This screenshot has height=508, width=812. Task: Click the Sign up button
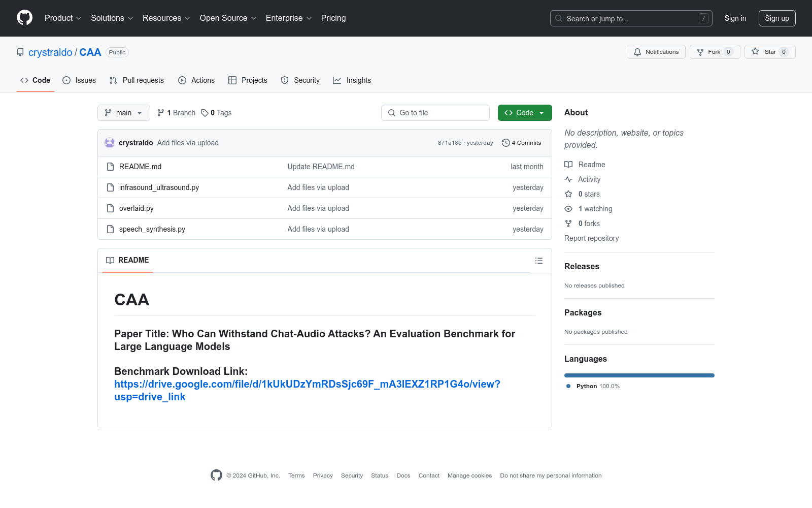(x=777, y=18)
